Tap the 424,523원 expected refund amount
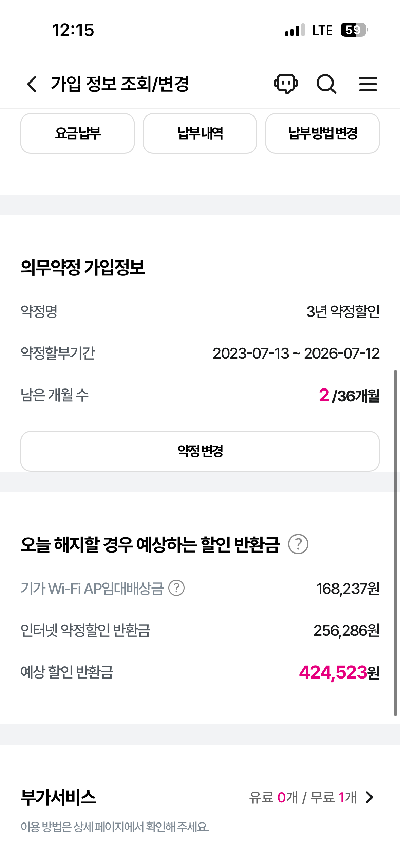The image size is (400, 868). [x=339, y=672]
